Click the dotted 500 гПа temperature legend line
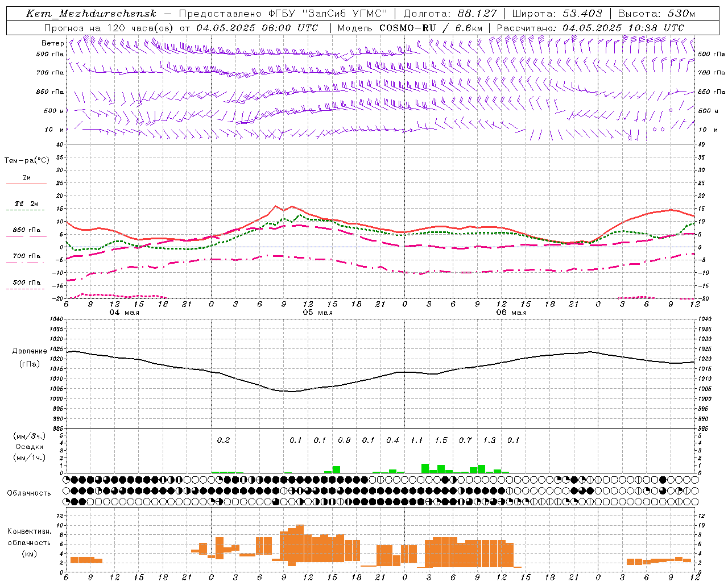This screenshot has height=582, width=728. pos(26,289)
